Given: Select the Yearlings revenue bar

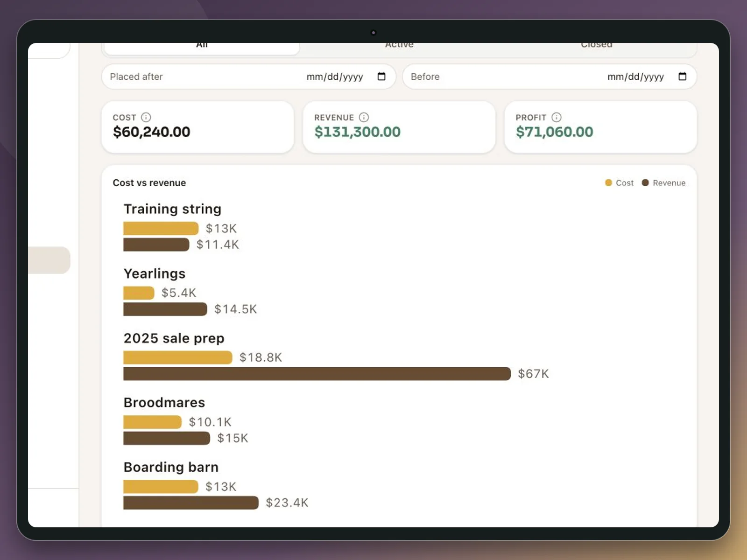Looking at the screenshot, I should tap(165, 309).
